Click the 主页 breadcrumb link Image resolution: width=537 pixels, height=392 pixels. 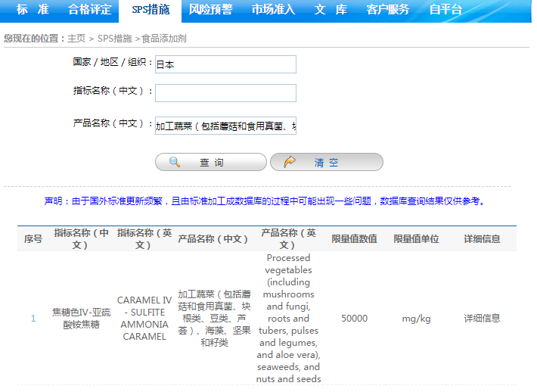pyautogui.click(x=76, y=38)
